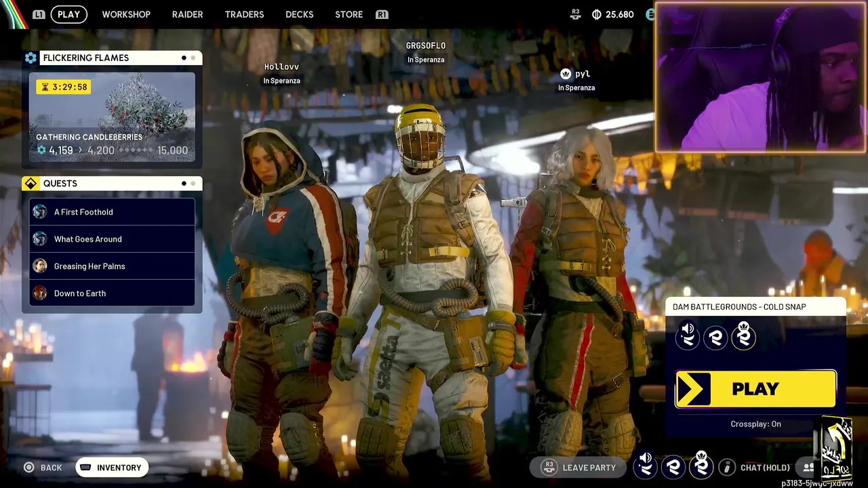Click the trader portrait for Down to Earth
Image resolution: width=868 pixels, height=488 pixels.
pyautogui.click(x=40, y=293)
